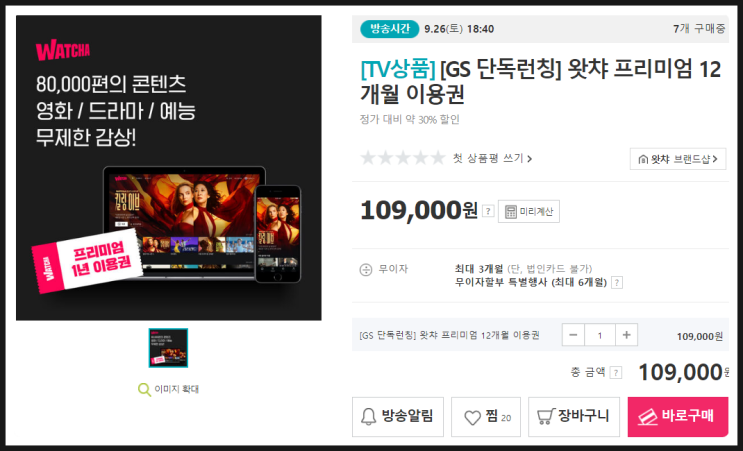The image size is (743, 451).
Task: Click the option row name [GS 단독런칭] 왓챠 프리미엄
Action: (x=450, y=335)
